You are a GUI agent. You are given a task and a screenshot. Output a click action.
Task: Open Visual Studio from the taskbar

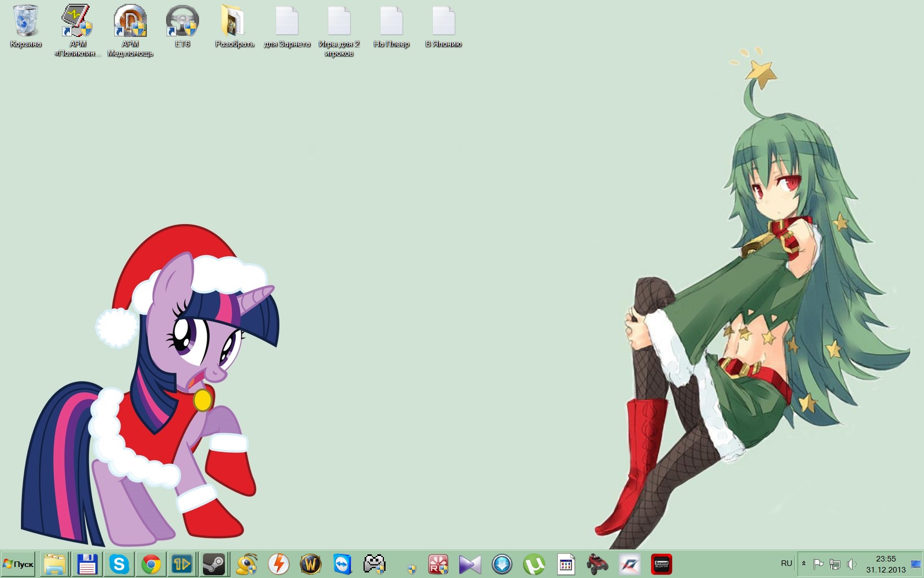[x=470, y=564]
